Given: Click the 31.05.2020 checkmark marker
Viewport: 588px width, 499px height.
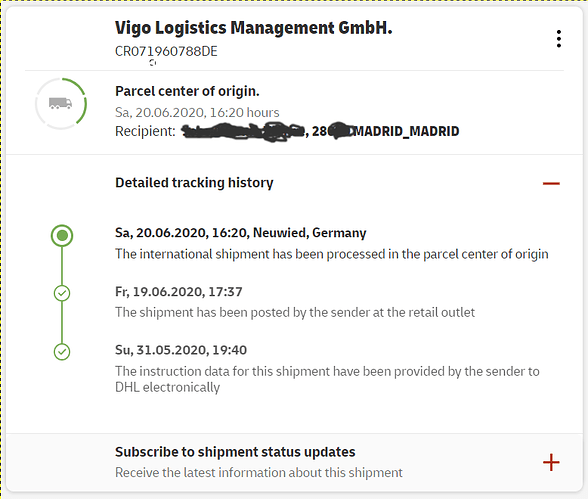Looking at the screenshot, I should (62, 352).
